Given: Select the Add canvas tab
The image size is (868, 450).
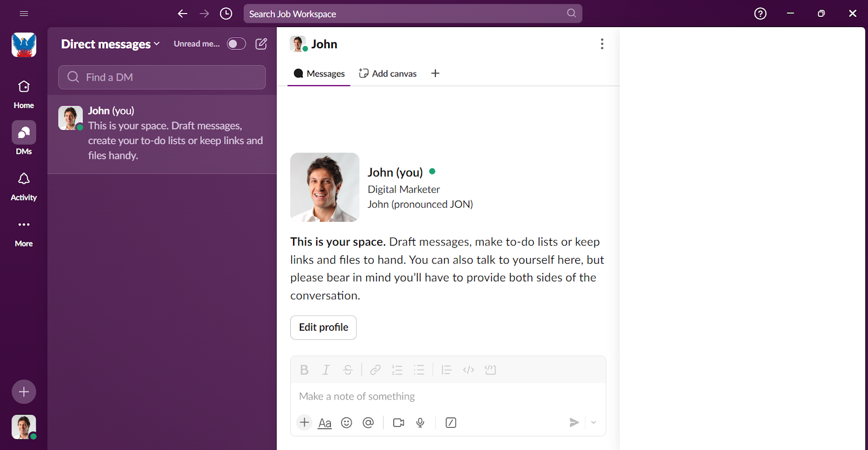Looking at the screenshot, I should point(388,74).
